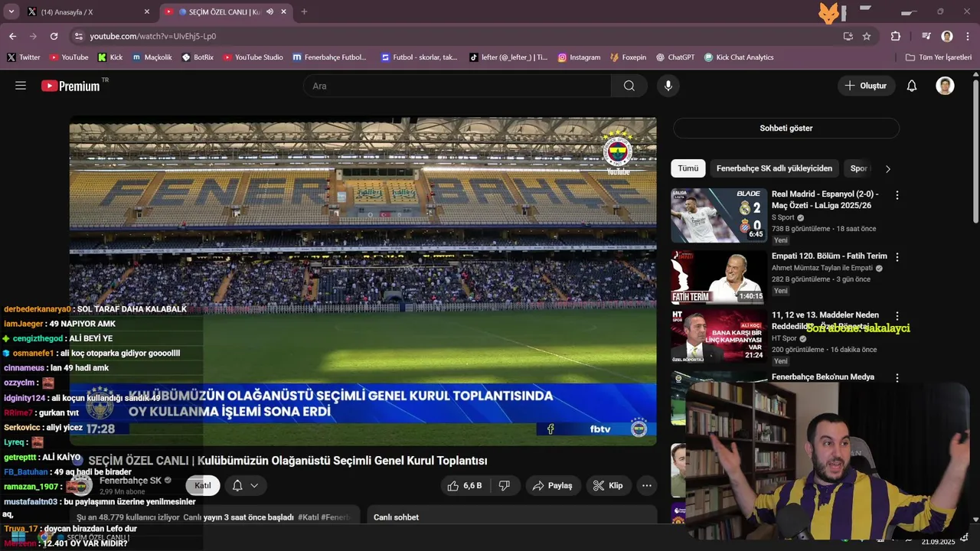Viewport: 980px width, 551px height.
Task: Open the notifications bell in YouTube header
Action: click(911, 86)
